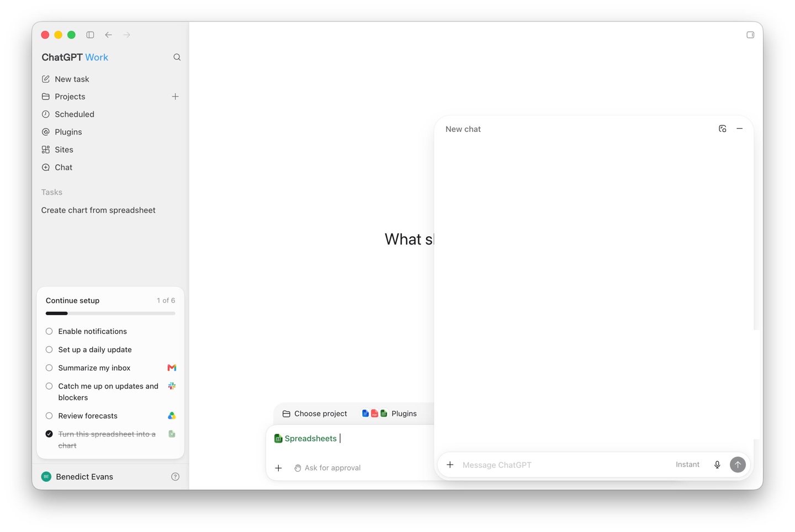Uncheck Turn this spreadsheet into a chart
Viewport: 795px width, 532px height.
pos(49,434)
